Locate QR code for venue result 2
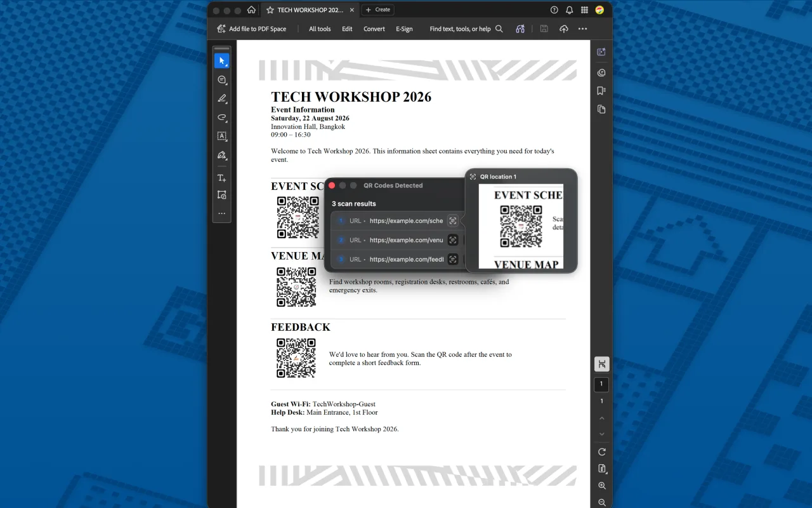This screenshot has height=508, width=812. (x=452, y=240)
